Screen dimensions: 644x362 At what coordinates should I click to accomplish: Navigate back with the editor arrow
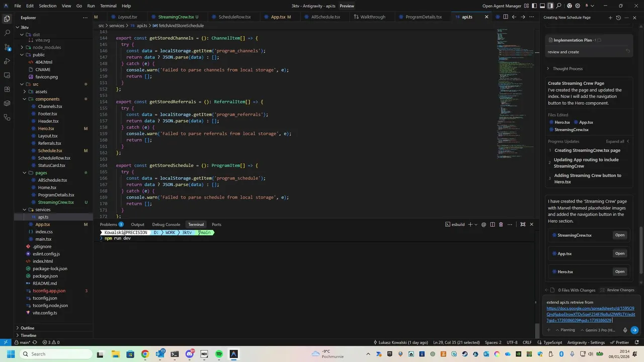coord(514,17)
